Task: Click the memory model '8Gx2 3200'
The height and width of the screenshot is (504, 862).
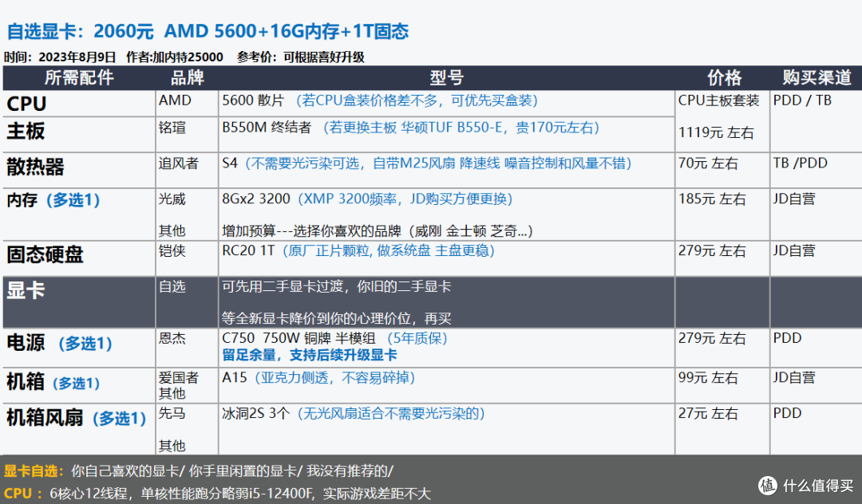Action: click(256, 199)
